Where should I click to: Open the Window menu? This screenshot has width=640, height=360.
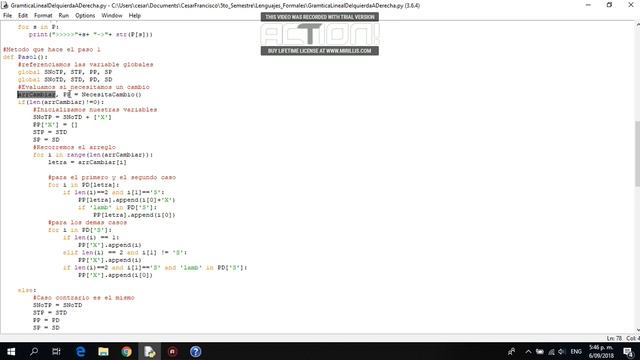point(112,16)
